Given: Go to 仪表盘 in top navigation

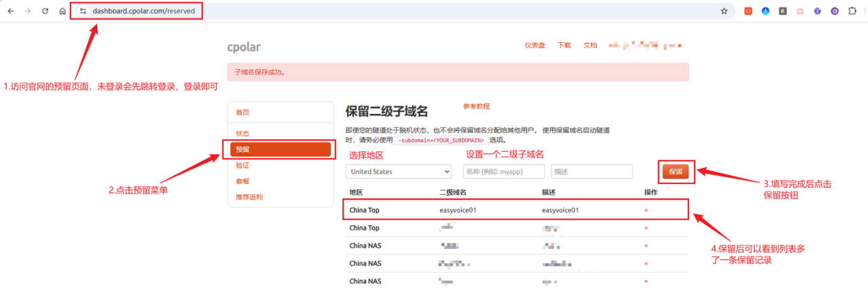Looking at the screenshot, I should coord(534,45).
